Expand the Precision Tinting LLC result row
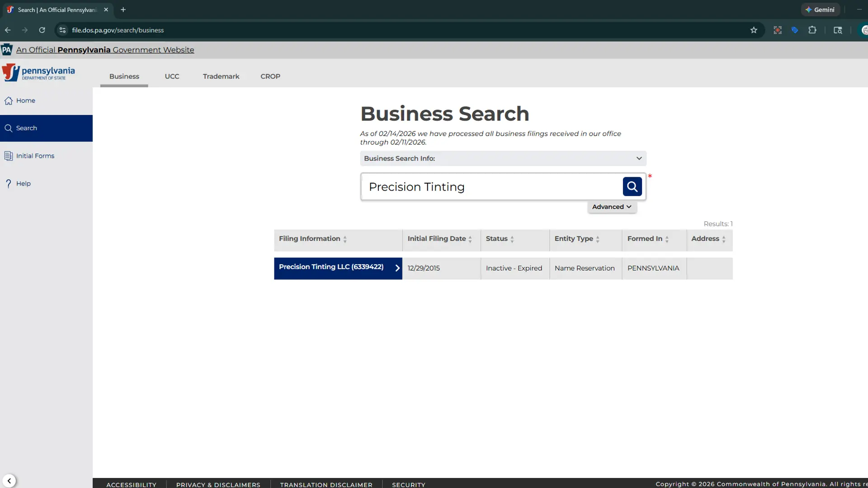 (397, 267)
